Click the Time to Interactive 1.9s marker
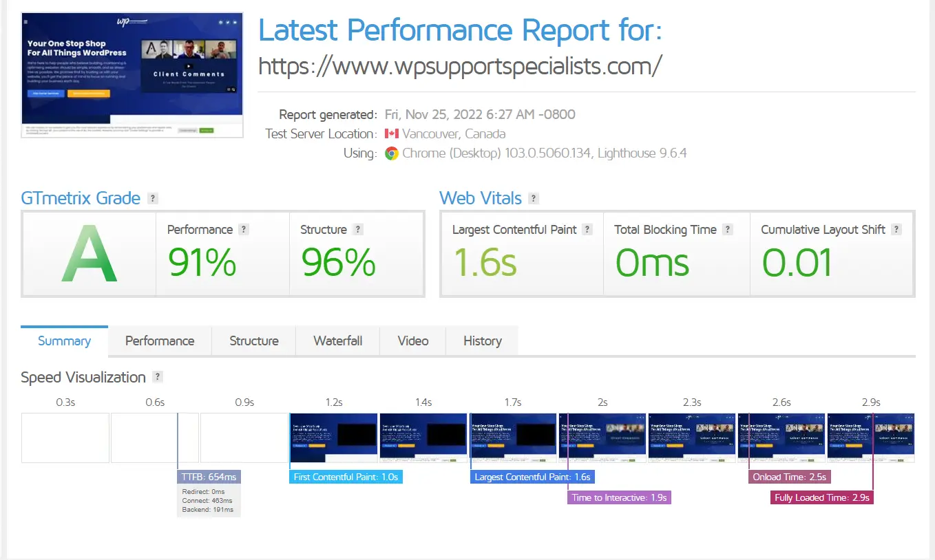 pos(619,497)
